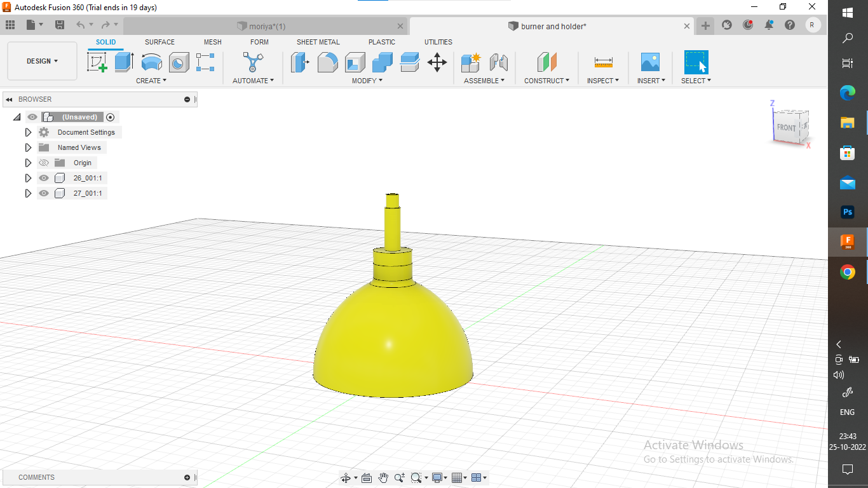Expand Named Views node
The height and width of the screenshot is (488, 868).
click(28, 147)
